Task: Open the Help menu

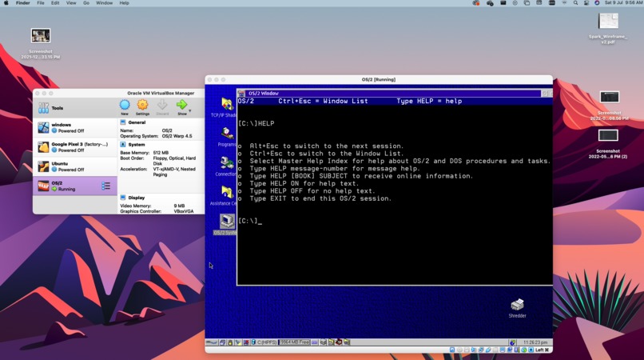Action: [125, 3]
